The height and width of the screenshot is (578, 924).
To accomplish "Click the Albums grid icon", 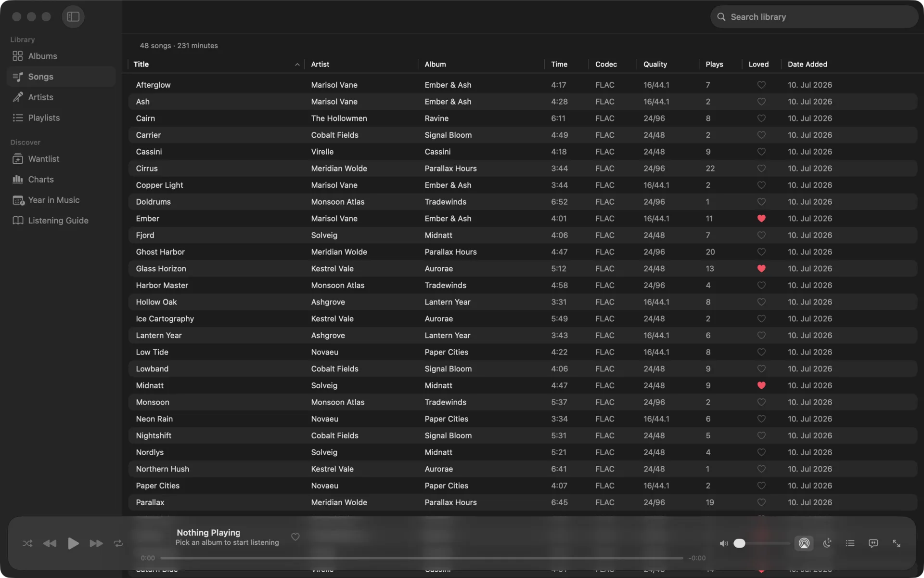I will [18, 56].
